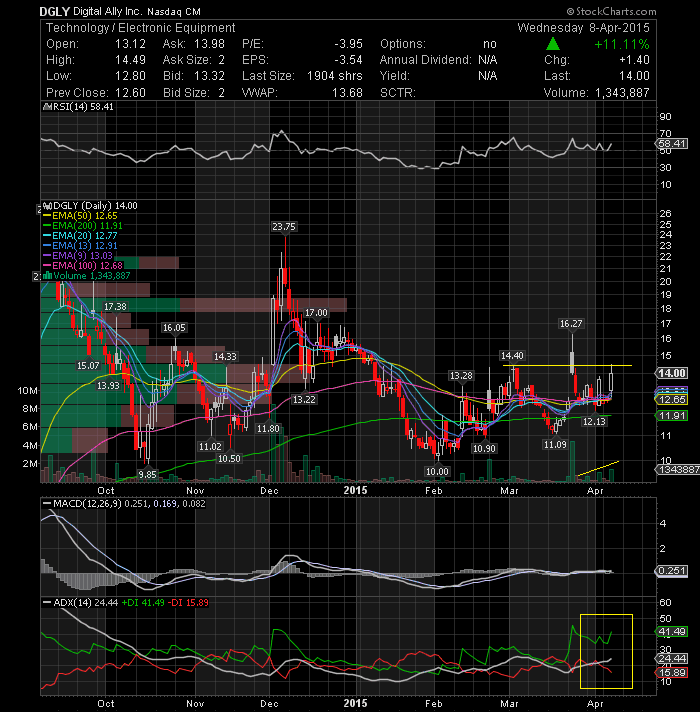The height and width of the screenshot is (712, 700).
Task: Click the 16.27 high price label
Action: [571, 324]
